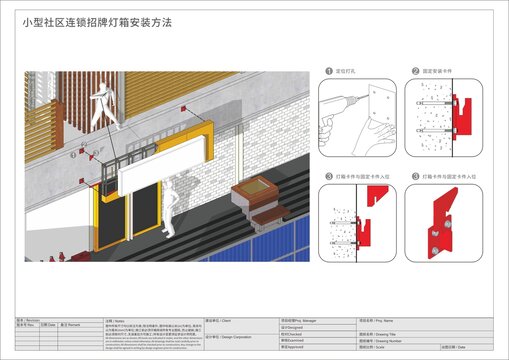Click the white lightbox sign panel
Viewport: 509px width, 360px height.
point(161,166)
